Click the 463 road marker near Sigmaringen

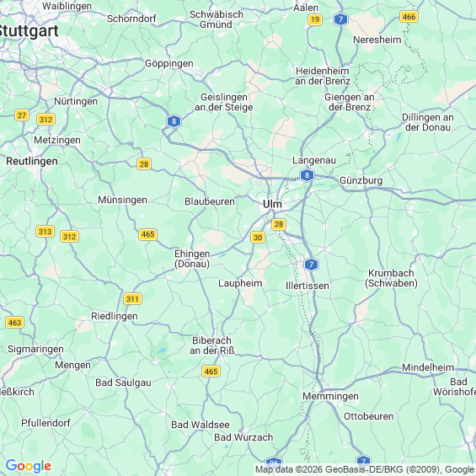click(14, 322)
